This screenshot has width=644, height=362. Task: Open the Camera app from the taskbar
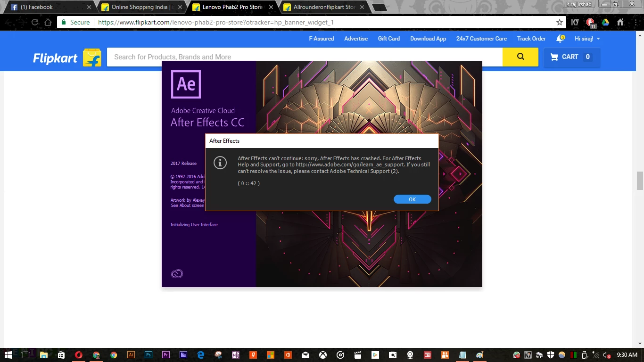pyautogui.click(x=393, y=355)
